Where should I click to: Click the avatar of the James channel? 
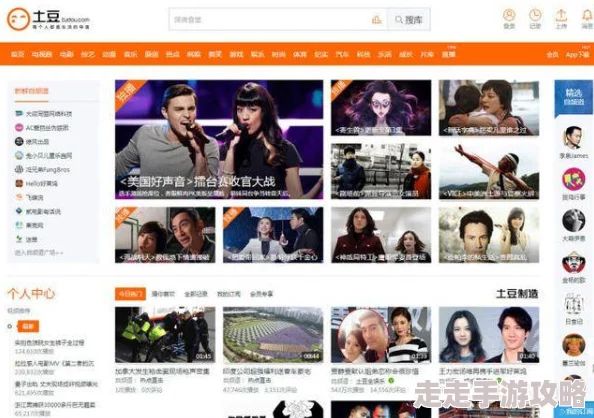(574, 138)
